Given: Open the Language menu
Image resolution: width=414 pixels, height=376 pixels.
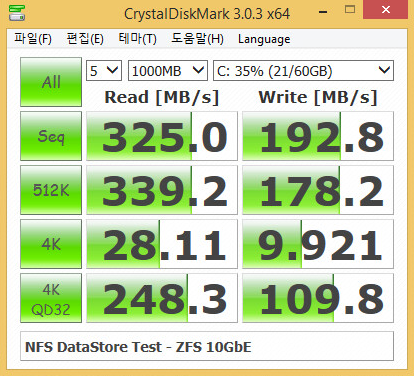Looking at the screenshot, I should click(x=264, y=39).
